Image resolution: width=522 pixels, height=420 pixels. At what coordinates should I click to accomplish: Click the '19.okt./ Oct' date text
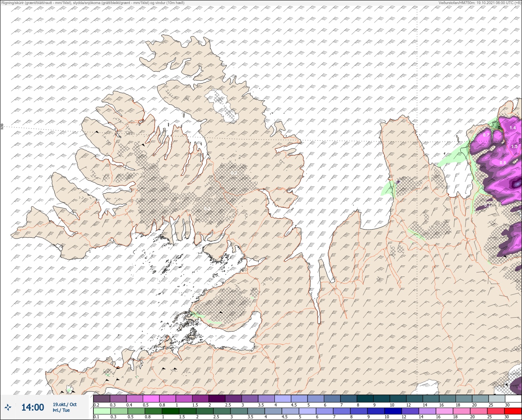coord(64,405)
